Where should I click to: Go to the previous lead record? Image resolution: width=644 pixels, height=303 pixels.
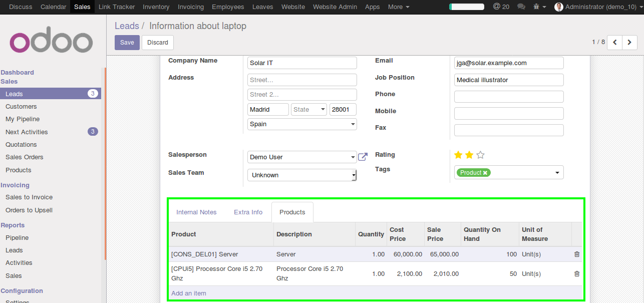[614, 43]
